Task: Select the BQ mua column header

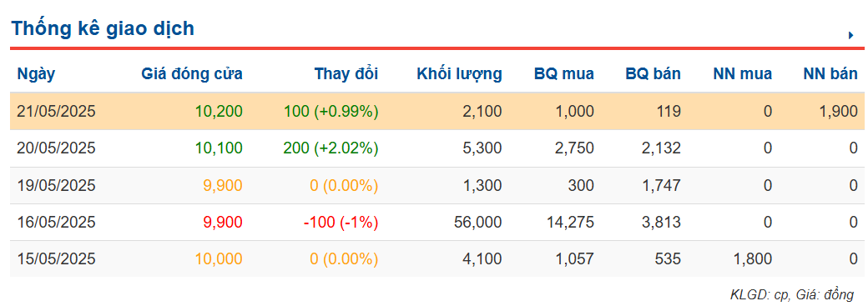Action: pyautogui.click(x=564, y=74)
